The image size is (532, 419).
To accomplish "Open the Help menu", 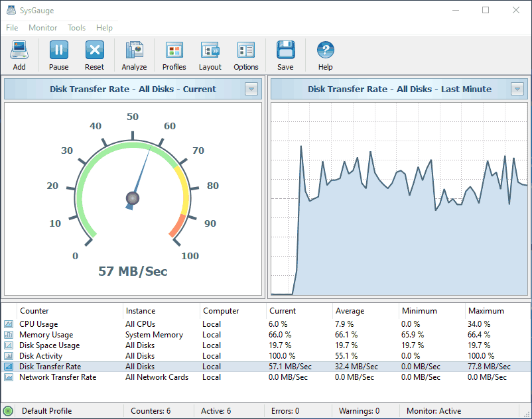I will pos(104,28).
